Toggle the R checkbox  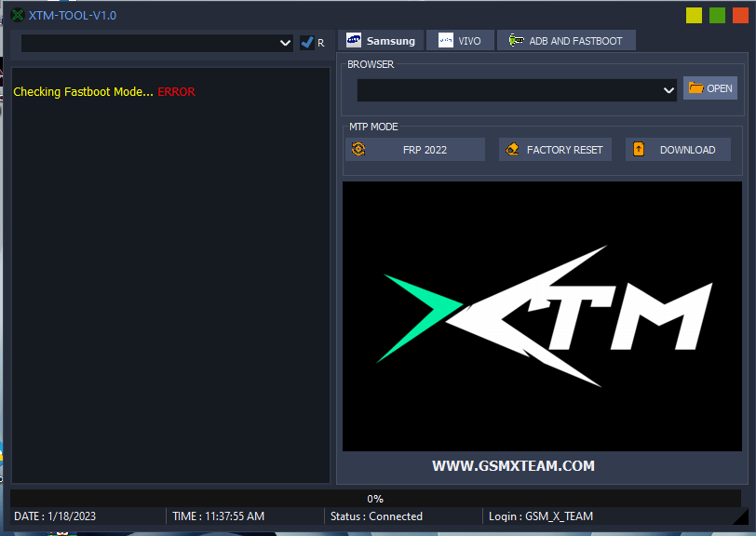pyautogui.click(x=306, y=43)
